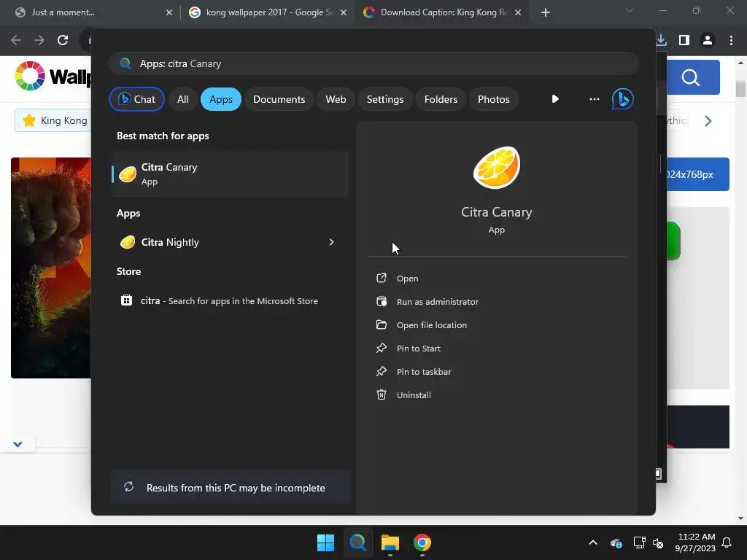Click the taskbar Search icon
This screenshot has width=747, height=560.
357,542
